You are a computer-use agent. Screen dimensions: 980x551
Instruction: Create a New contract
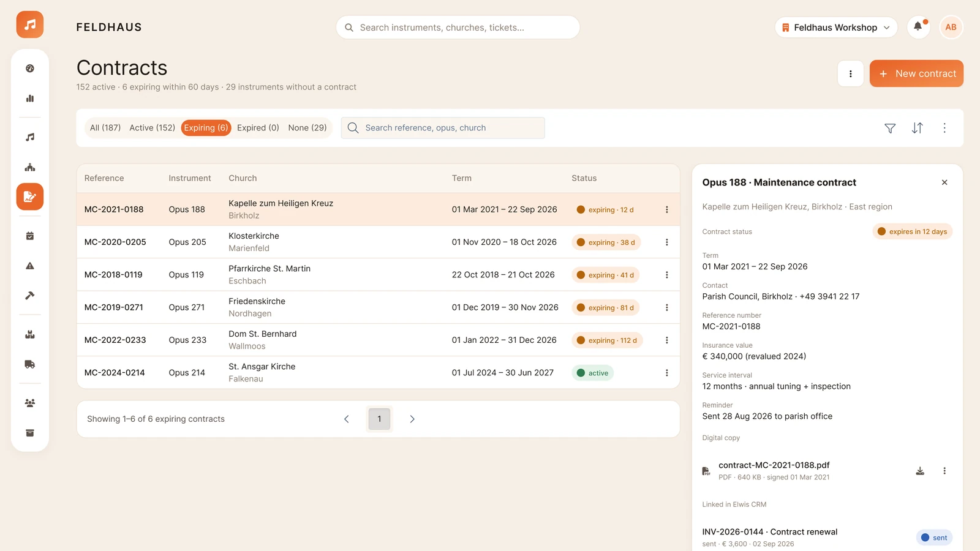point(916,73)
